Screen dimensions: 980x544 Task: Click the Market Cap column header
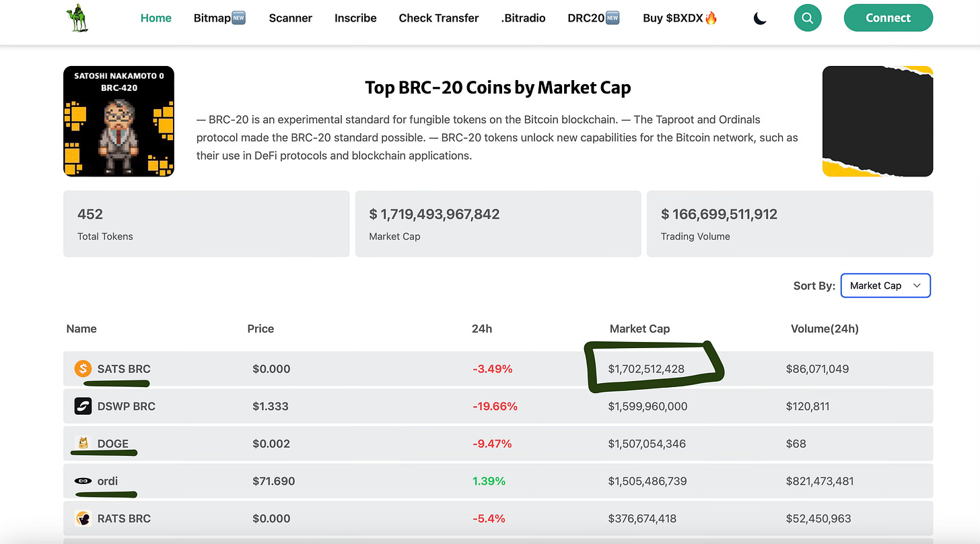pyautogui.click(x=639, y=329)
